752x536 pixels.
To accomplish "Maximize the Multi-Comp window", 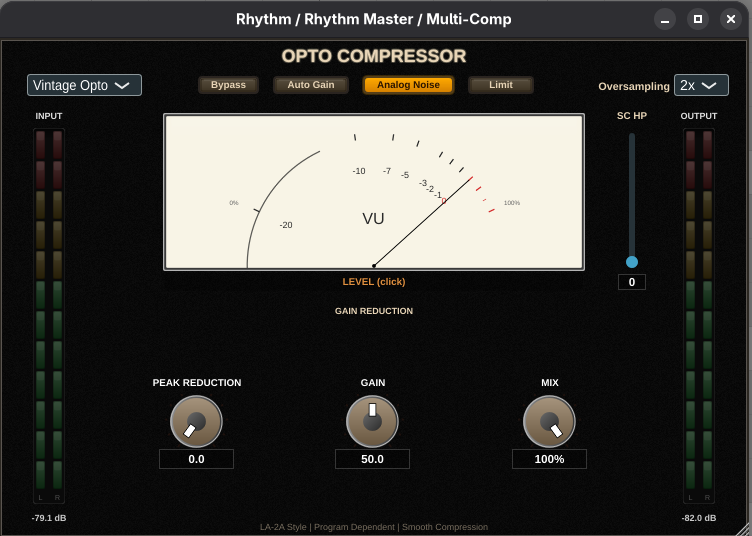I will click(698, 19).
